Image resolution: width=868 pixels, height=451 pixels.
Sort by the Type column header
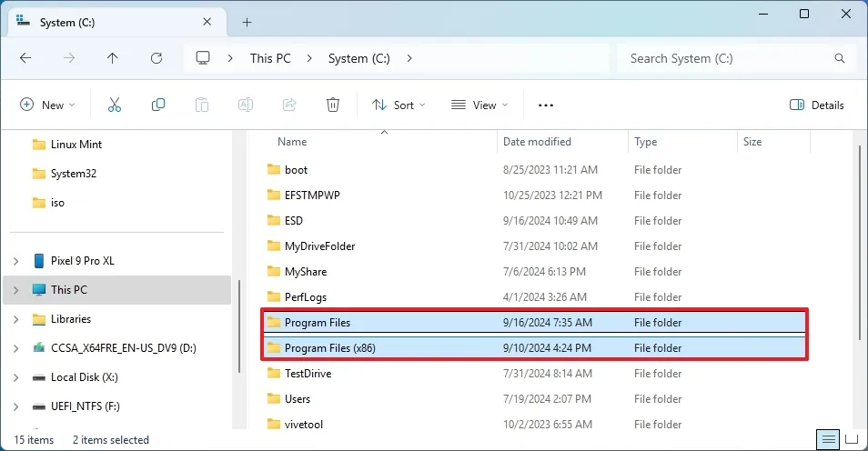[645, 142]
